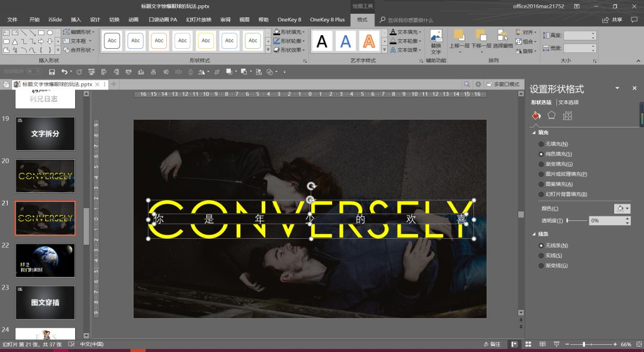Choose the Right Arrow shape in the gallery
This screenshot has width=644, height=352.
click(x=41, y=42)
